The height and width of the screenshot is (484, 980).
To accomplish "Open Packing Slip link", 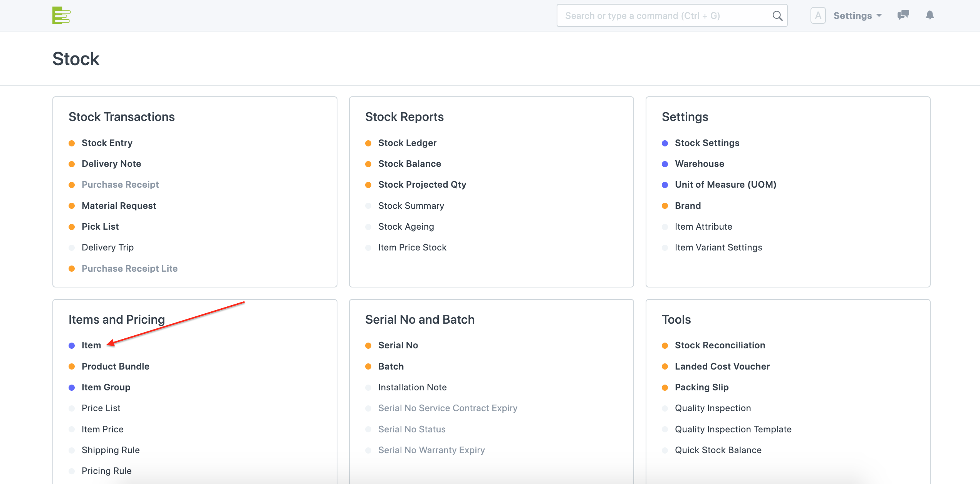I will point(701,387).
